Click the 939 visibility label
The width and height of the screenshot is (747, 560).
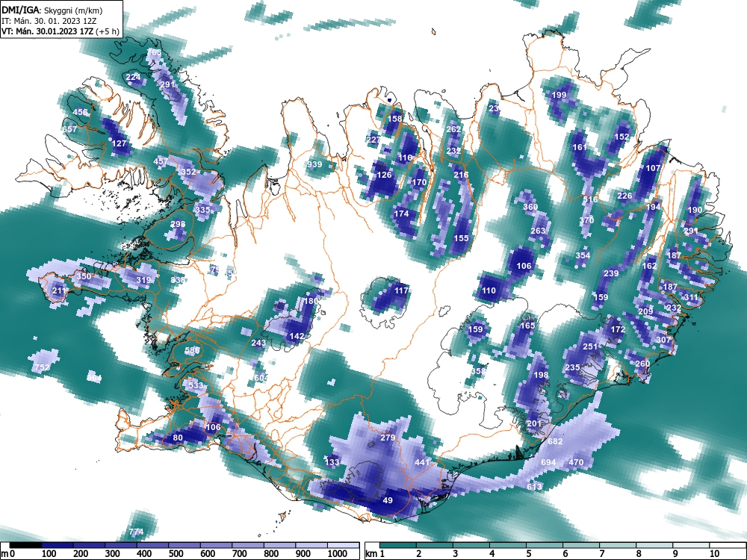click(x=314, y=165)
